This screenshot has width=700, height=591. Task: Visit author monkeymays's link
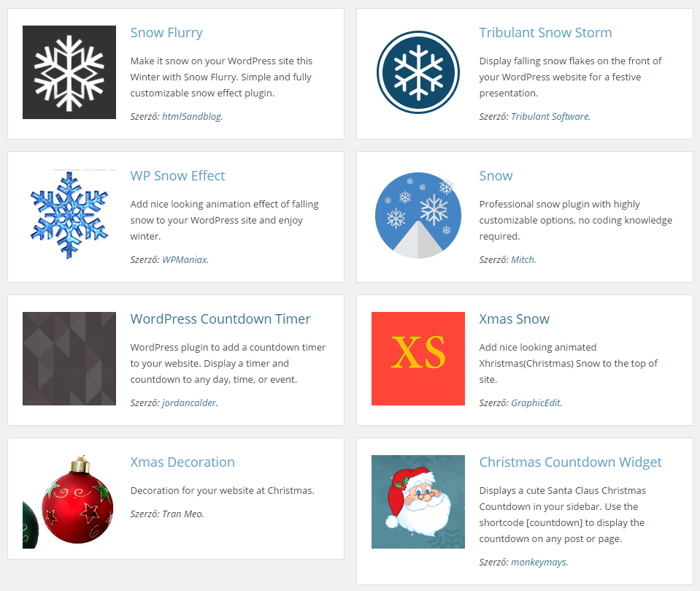point(539,562)
